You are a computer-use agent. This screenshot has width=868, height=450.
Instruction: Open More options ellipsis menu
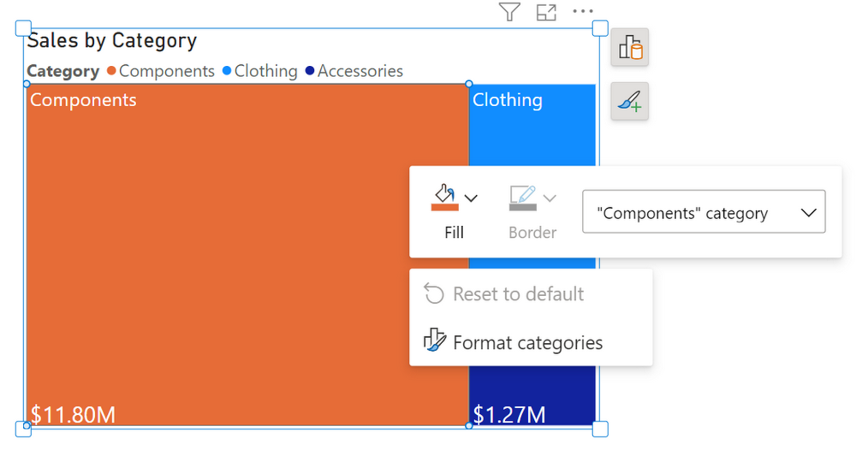coord(583,11)
